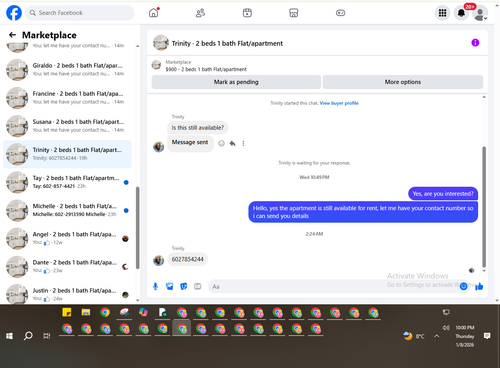The height and width of the screenshot is (368, 500).
Task: Open Angel conversation in the list
Action: click(x=67, y=238)
